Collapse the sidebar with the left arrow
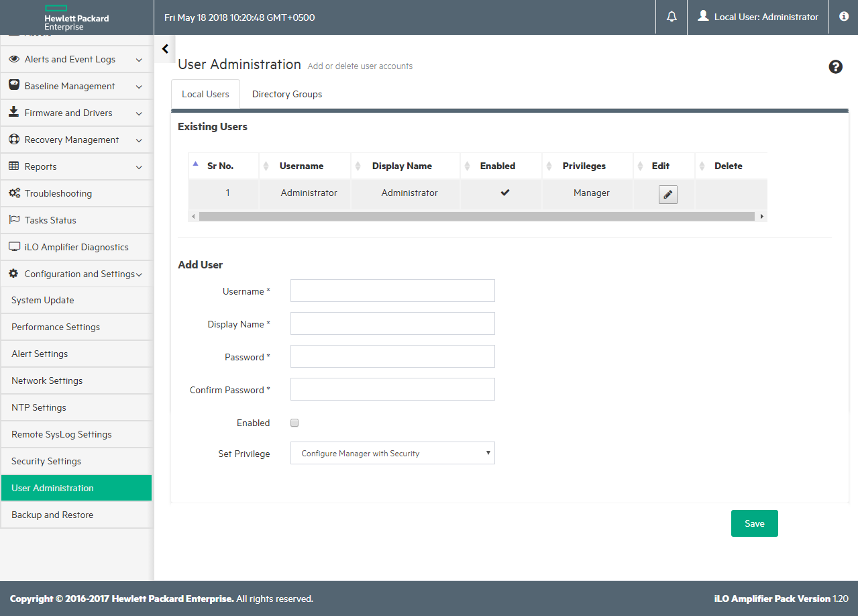 coord(165,49)
